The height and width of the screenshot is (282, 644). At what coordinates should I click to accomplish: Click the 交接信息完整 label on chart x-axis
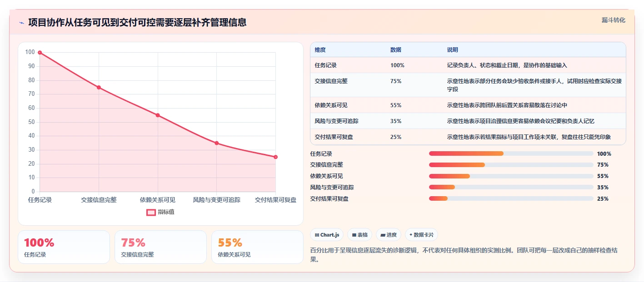coord(99,200)
